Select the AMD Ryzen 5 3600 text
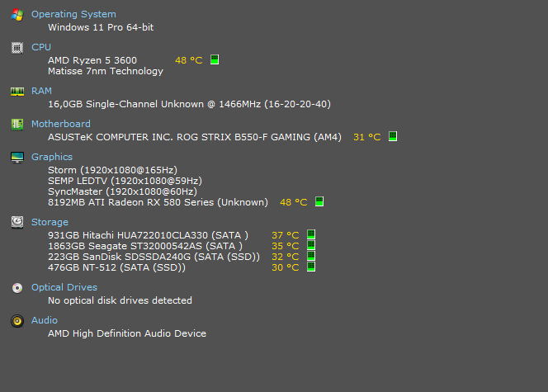 (92, 60)
